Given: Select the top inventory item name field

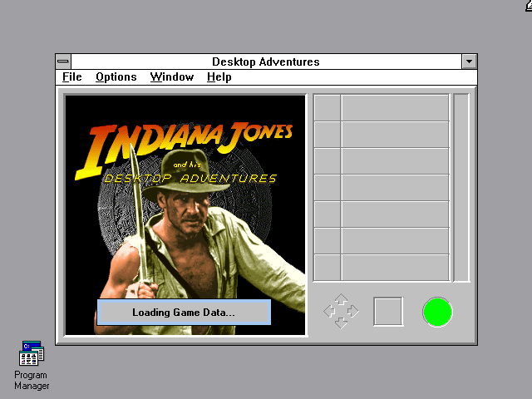Looking at the screenshot, I should pos(395,108).
